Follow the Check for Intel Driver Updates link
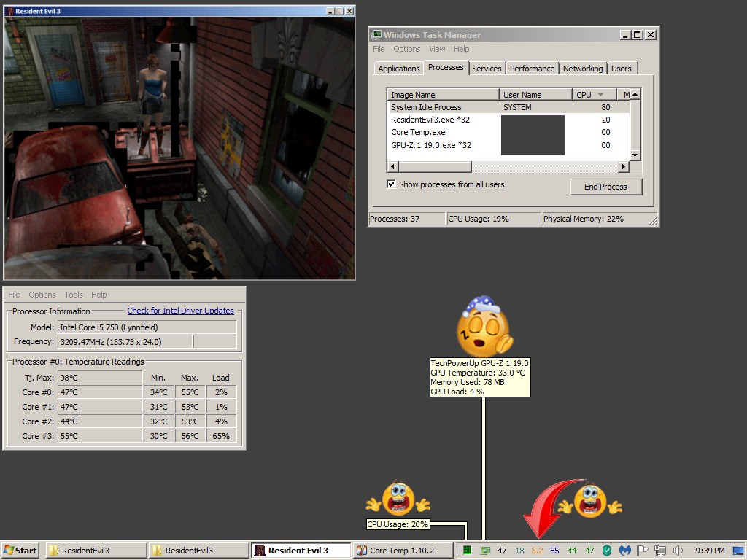 point(181,311)
